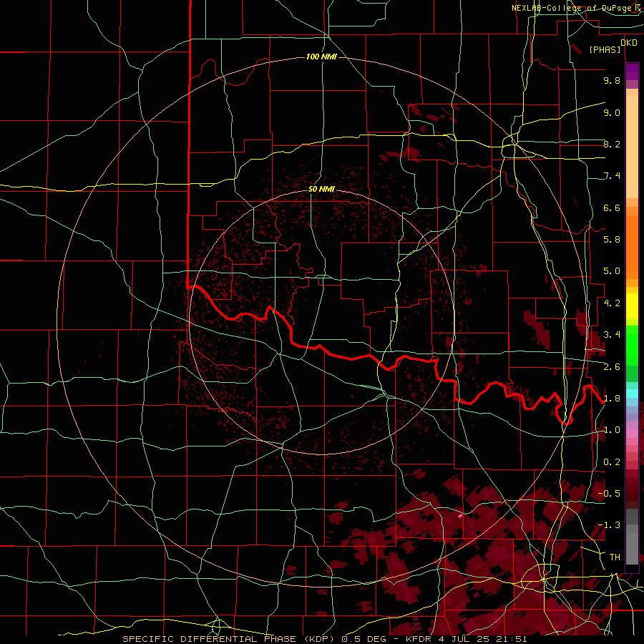The width and height of the screenshot is (644, 644).
Task: Click the -1.3 value on the color scale
Action: coord(609,525)
